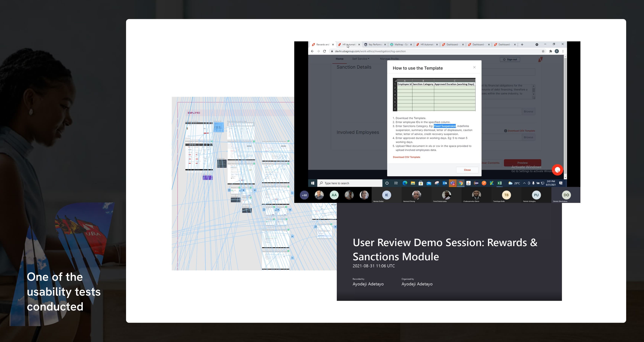Open the Chrome extensions puzzle icon
644x342 pixels.
click(550, 51)
